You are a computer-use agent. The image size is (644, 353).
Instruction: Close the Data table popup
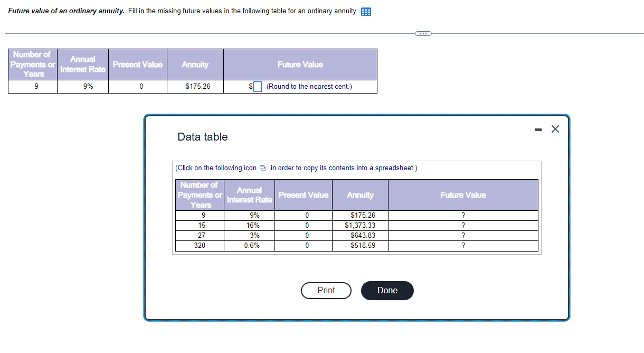click(555, 128)
